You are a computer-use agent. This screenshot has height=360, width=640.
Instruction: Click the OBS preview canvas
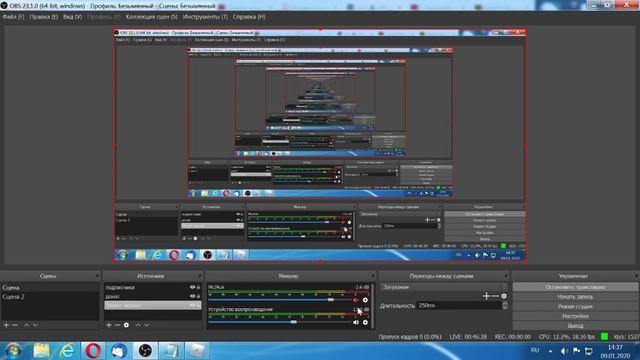[x=320, y=146]
